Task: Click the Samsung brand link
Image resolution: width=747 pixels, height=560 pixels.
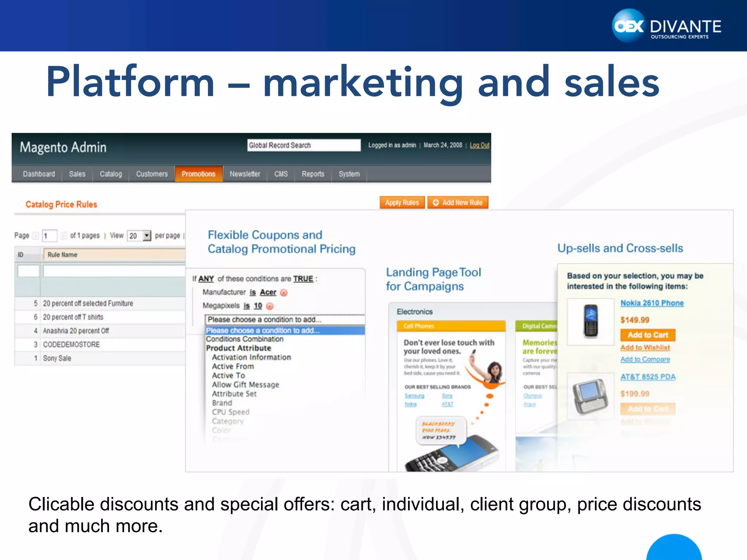Action: pos(414,396)
